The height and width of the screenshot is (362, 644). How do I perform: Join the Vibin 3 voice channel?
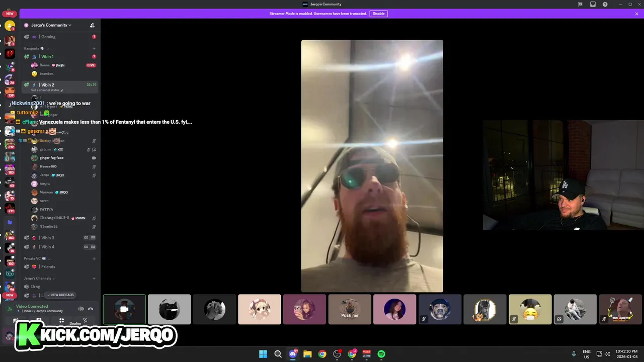coord(60,238)
